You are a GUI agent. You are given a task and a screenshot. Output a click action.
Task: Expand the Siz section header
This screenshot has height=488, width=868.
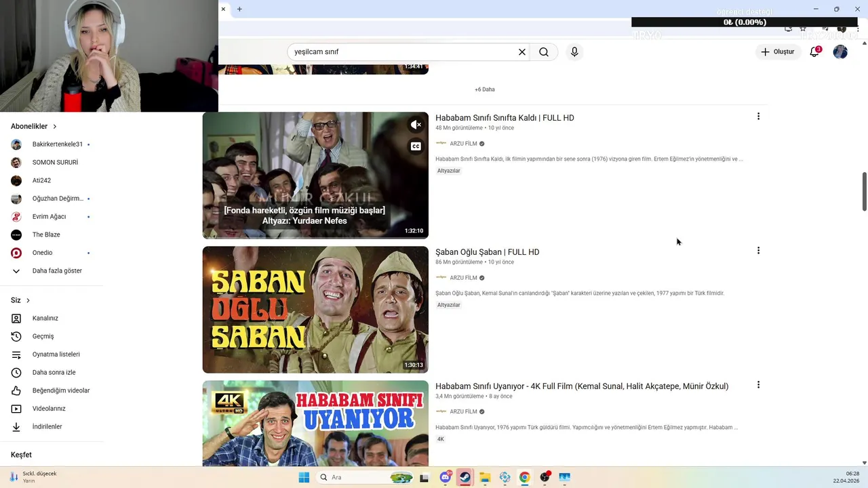(x=20, y=300)
